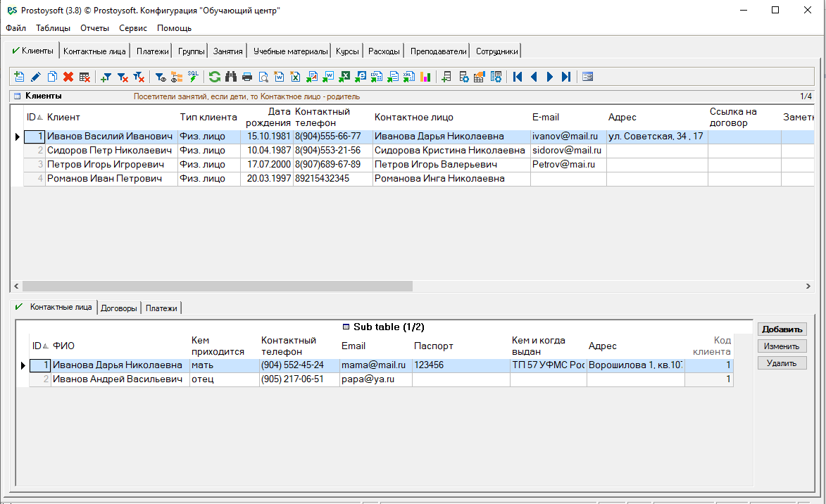Viewport: 826px width, 504px height.
Task: Click the pencil edit record icon
Action: [x=35, y=77]
